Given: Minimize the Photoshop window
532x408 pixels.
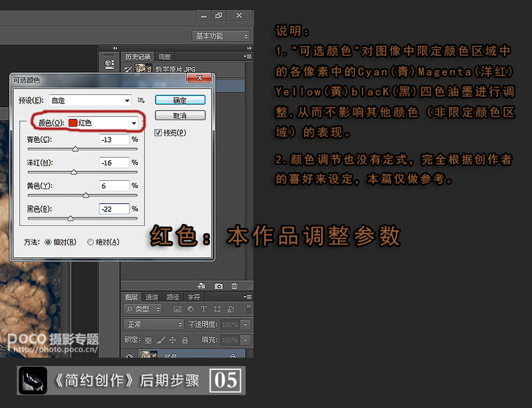Looking at the screenshot, I should (x=203, y=15).
